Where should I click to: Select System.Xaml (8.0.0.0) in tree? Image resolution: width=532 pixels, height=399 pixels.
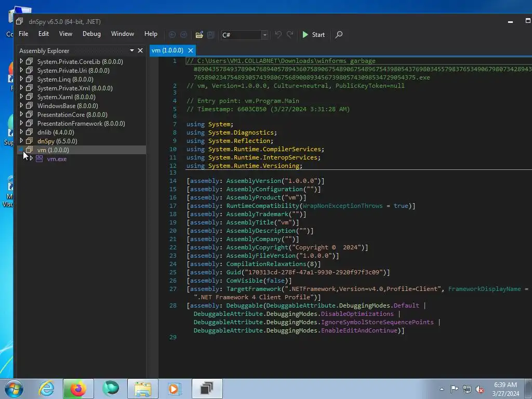pos(66,97)
